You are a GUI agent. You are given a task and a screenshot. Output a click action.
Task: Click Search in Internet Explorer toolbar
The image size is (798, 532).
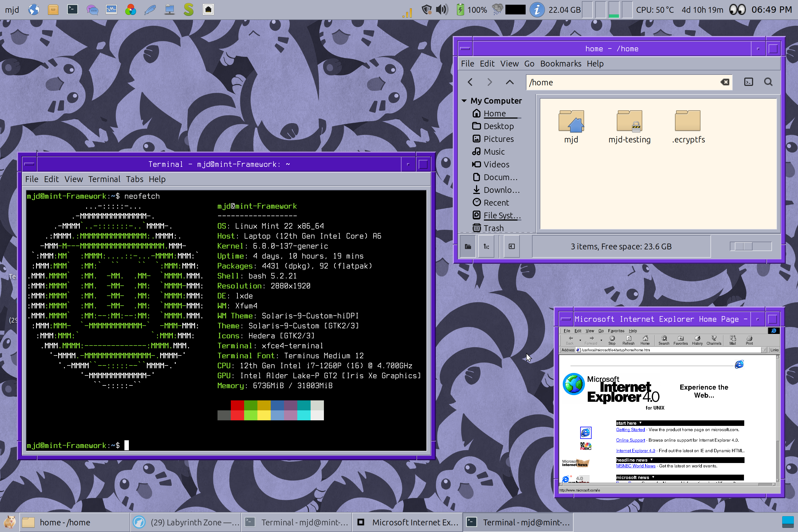pyautogui.click(x=664, y=340)
